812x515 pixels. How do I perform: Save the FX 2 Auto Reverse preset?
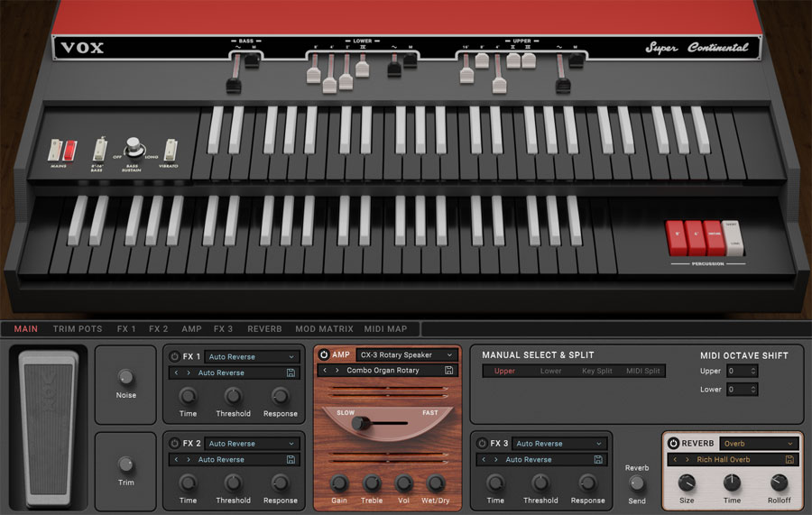coord(291,460)
